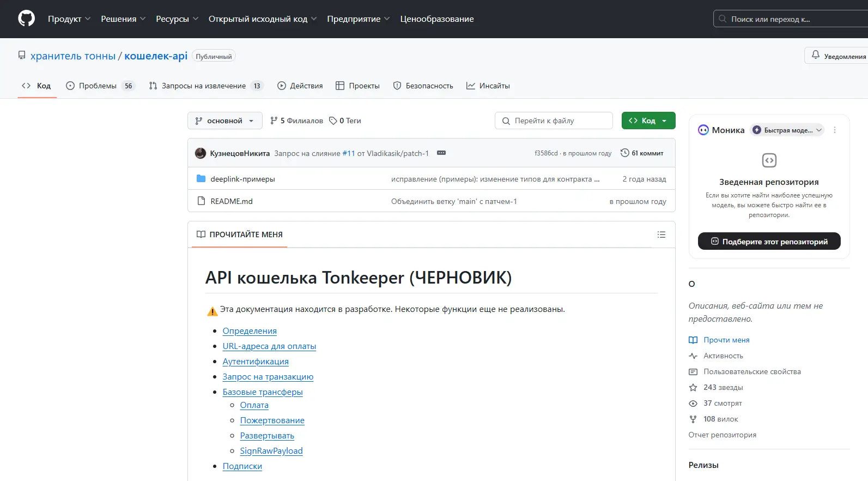Image resolution: width=868 pixels, height=481 pixels.
Task: Click Отчет репозитория link
Action: coord(723,435)
